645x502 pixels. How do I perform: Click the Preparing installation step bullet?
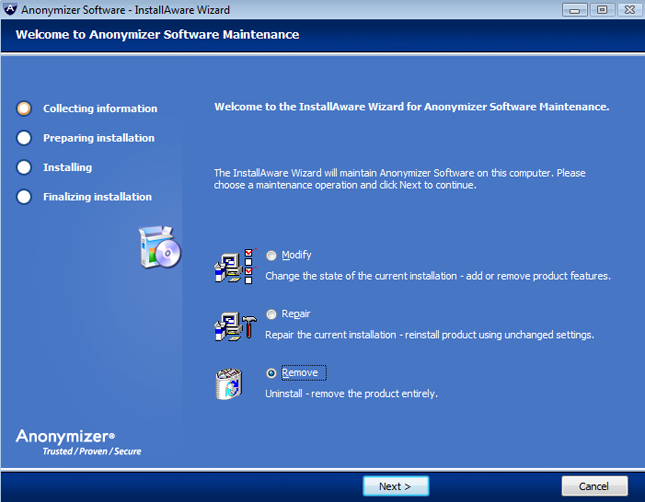(24, 138)
